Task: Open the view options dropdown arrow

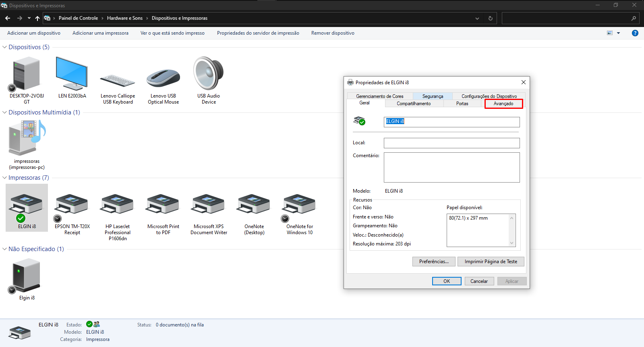Action: click(619, 33)
